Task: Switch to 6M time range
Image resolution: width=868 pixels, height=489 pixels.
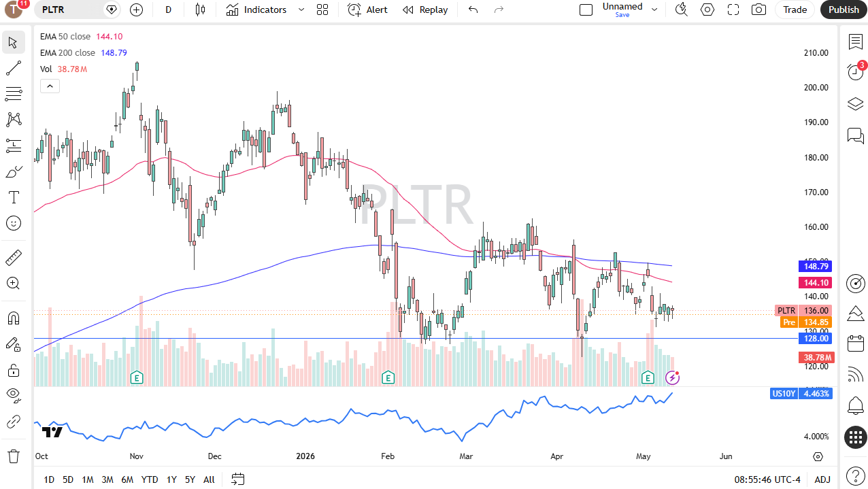Action: click(x=127, y=479)
